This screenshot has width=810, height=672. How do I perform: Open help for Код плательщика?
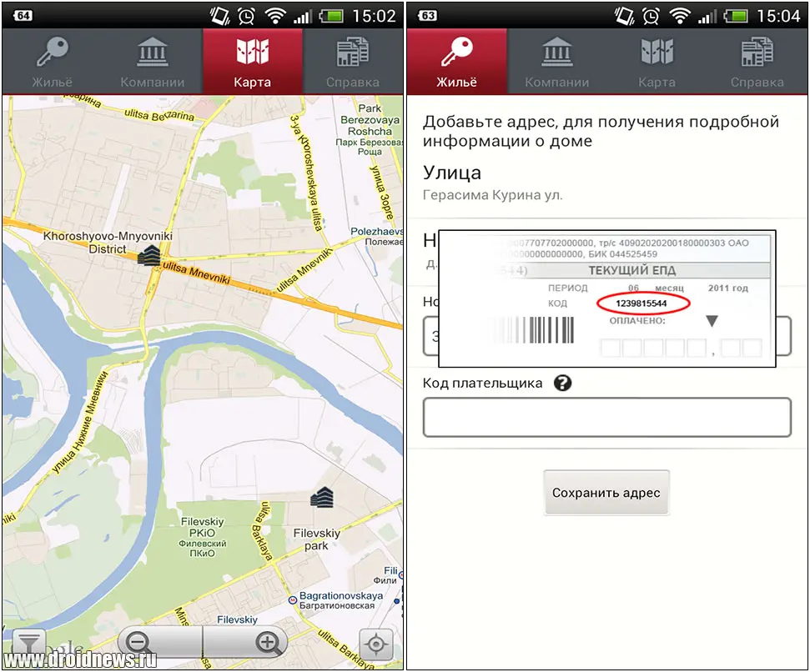(x=562, y=383)
